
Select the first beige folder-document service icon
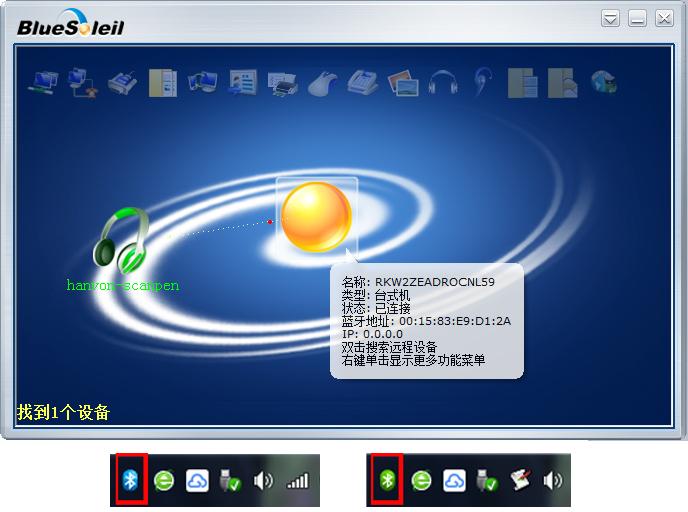point(523,82)
